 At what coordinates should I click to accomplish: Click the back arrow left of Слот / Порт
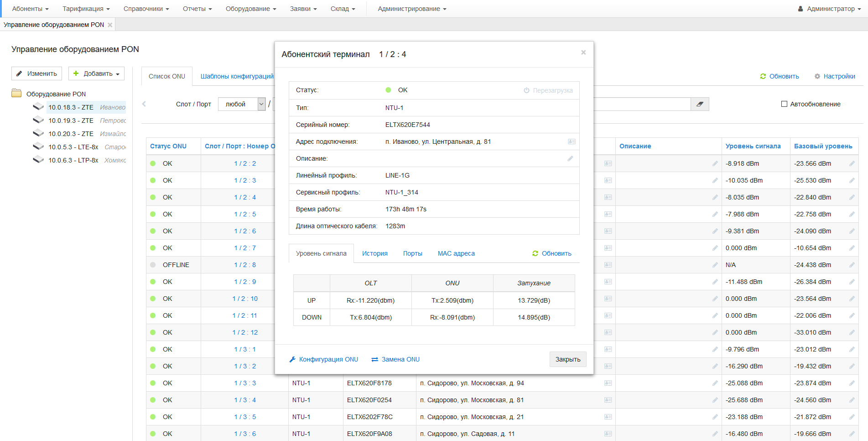pos(144,104)
